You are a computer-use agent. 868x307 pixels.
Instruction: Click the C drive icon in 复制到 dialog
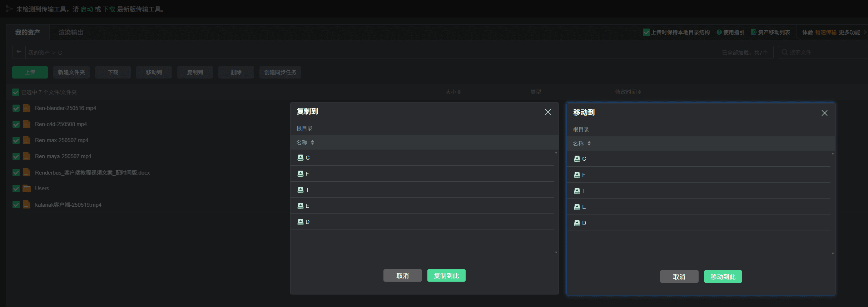click(301, 157)
